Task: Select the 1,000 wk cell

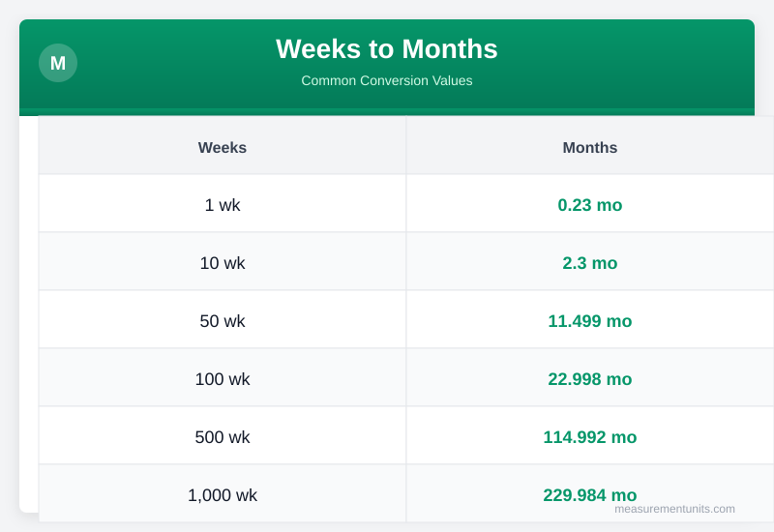Action: coord(223,495)
